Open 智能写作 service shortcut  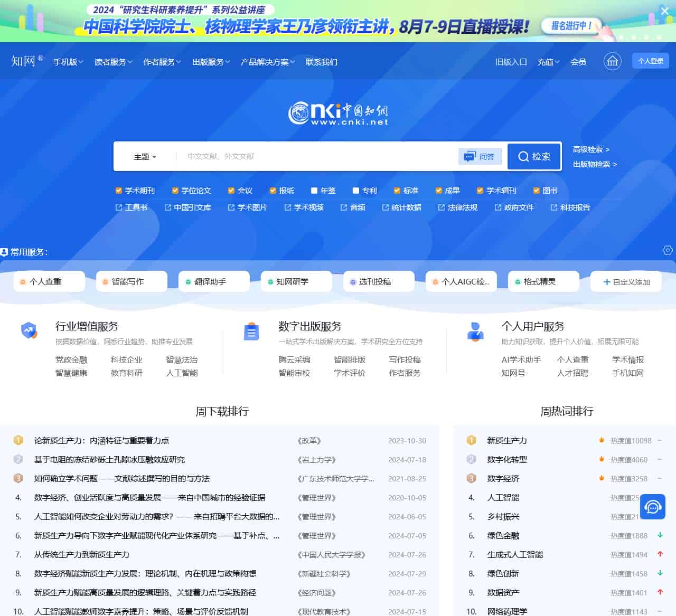tap(132, 281)
